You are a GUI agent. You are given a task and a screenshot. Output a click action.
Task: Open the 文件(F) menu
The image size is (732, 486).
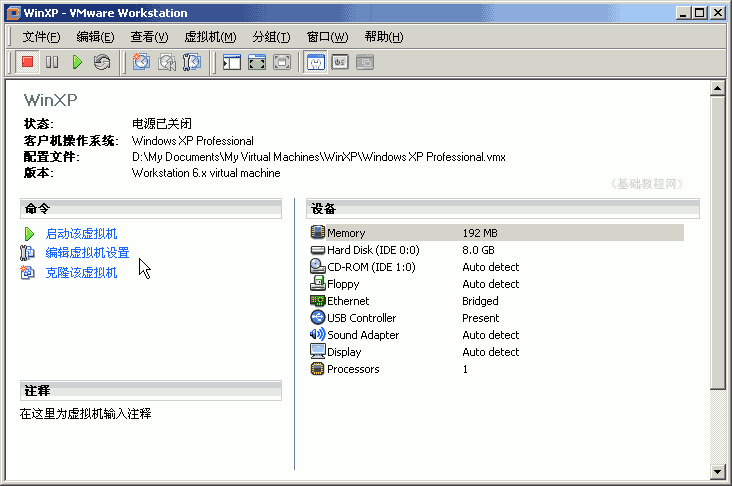[x=41, y=36]
